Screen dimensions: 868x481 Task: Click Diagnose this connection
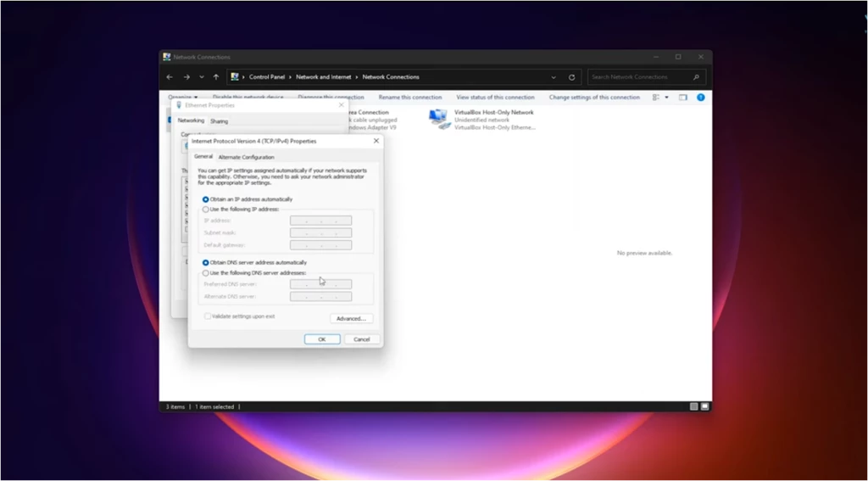(331, 98)
